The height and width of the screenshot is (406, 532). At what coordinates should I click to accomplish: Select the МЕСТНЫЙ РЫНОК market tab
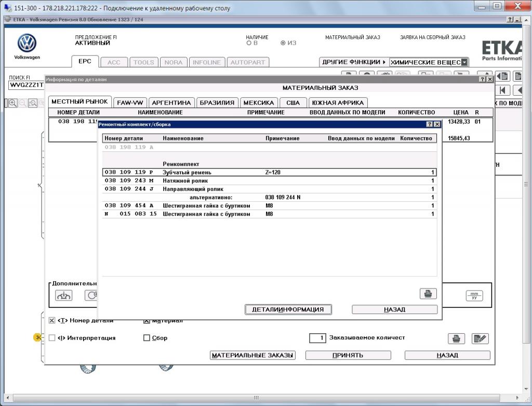click(x=79, y=101)
